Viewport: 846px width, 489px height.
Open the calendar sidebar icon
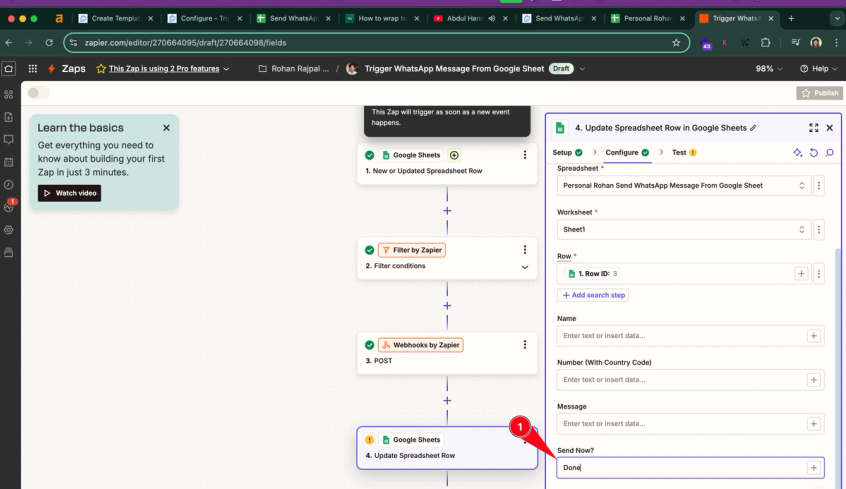[x=9, y=162]
